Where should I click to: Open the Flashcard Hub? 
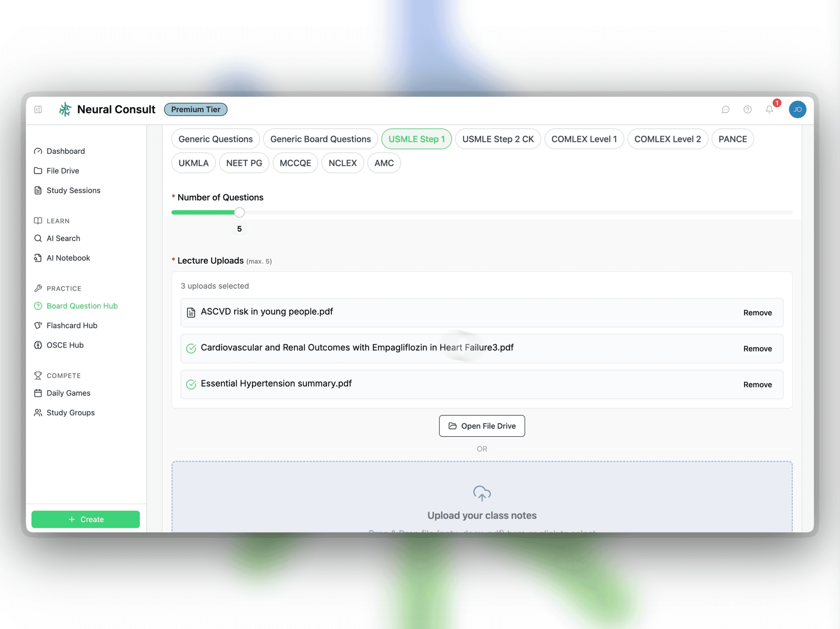point(71,325)
